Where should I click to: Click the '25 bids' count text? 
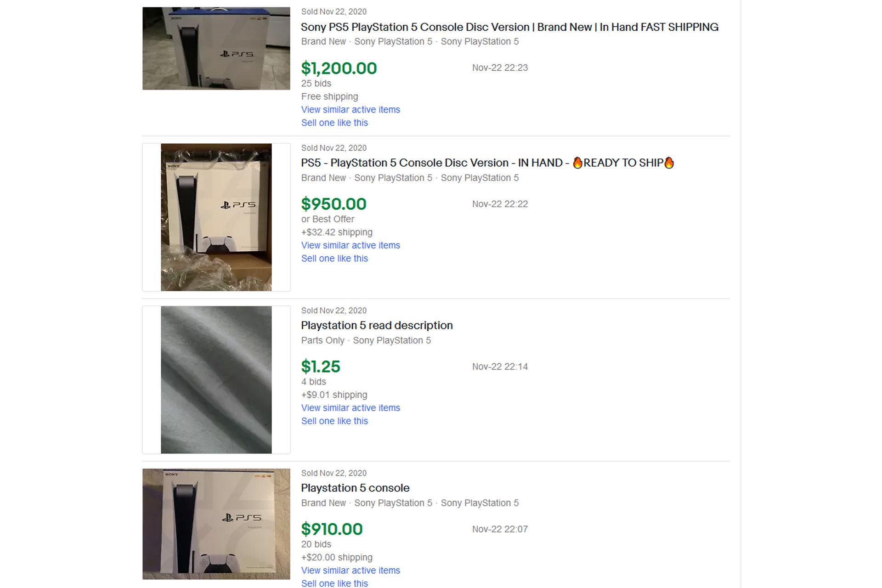click(x=316, y=84)
